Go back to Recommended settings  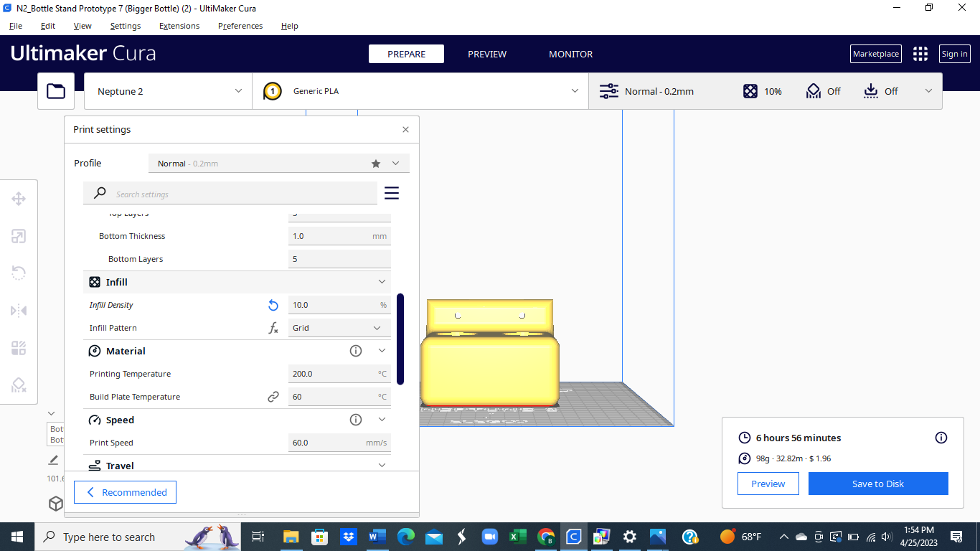(125, 492)
